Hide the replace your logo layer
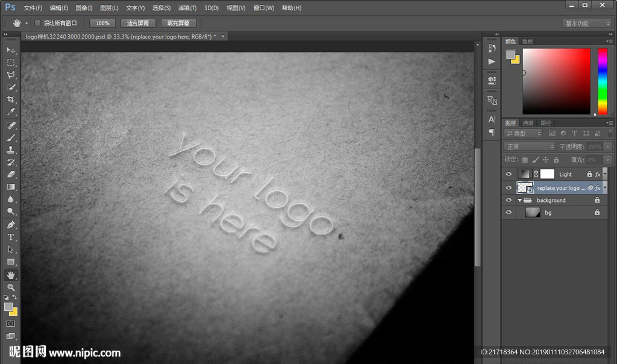617x364 pixels. point(509,187)
